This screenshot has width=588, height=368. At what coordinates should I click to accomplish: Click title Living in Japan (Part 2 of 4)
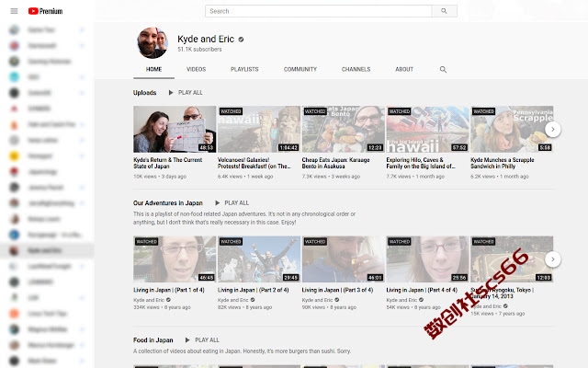(254, 290)
